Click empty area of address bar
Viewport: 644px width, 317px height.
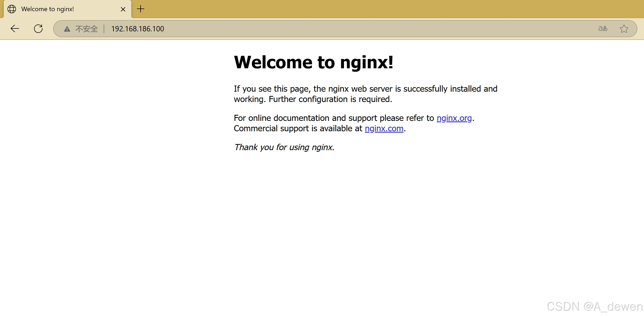[372, 29]
